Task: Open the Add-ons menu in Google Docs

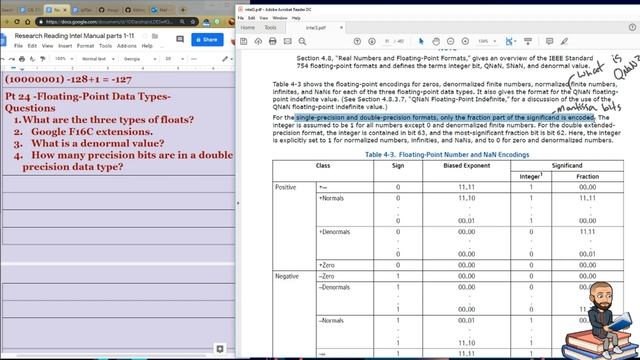Action: pos(127,46)
